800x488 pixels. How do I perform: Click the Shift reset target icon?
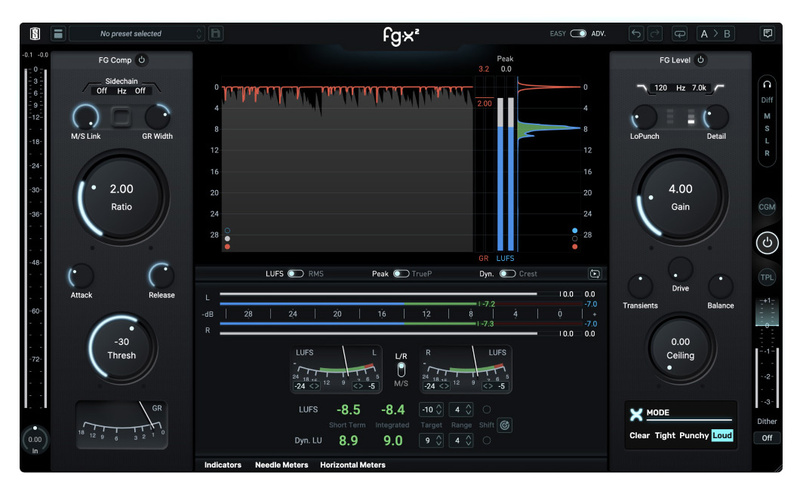505,425
